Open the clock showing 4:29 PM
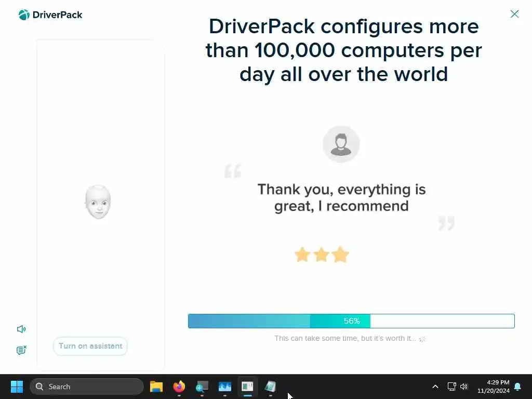 click(494, 387)
